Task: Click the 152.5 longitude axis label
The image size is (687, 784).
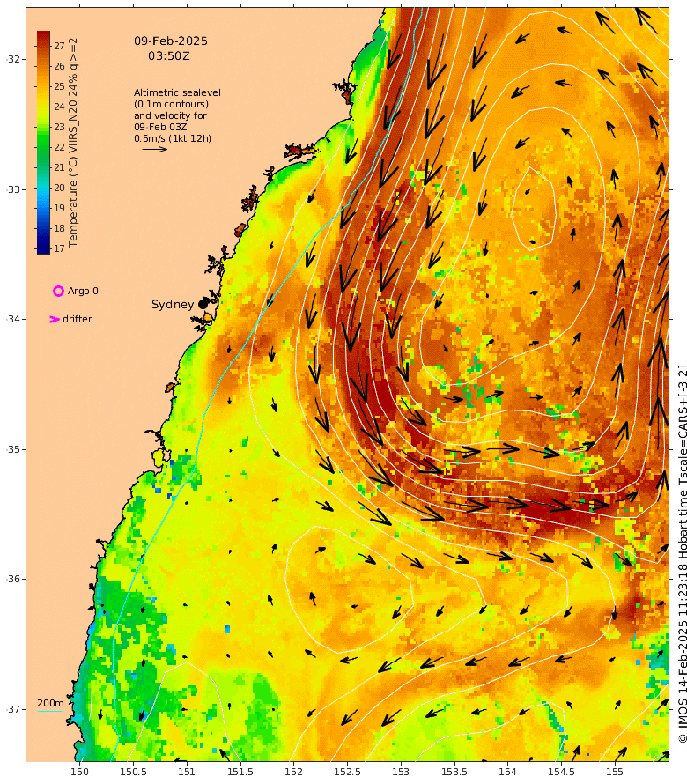Action: click(x=347, y=772)
